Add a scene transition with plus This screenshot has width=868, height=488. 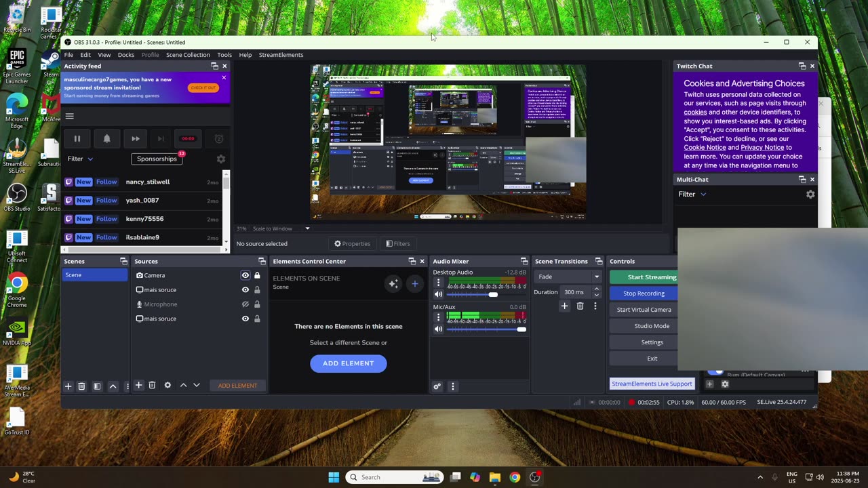click(x=564, y=306)
